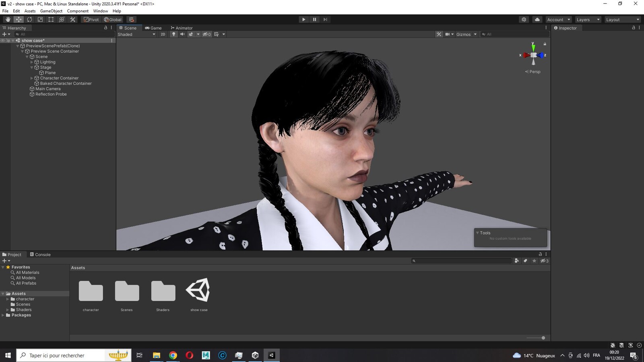Open the Layers dropdown
This screenshot has width=644, height=362.
pyautogui.click(x=588, y=19)
